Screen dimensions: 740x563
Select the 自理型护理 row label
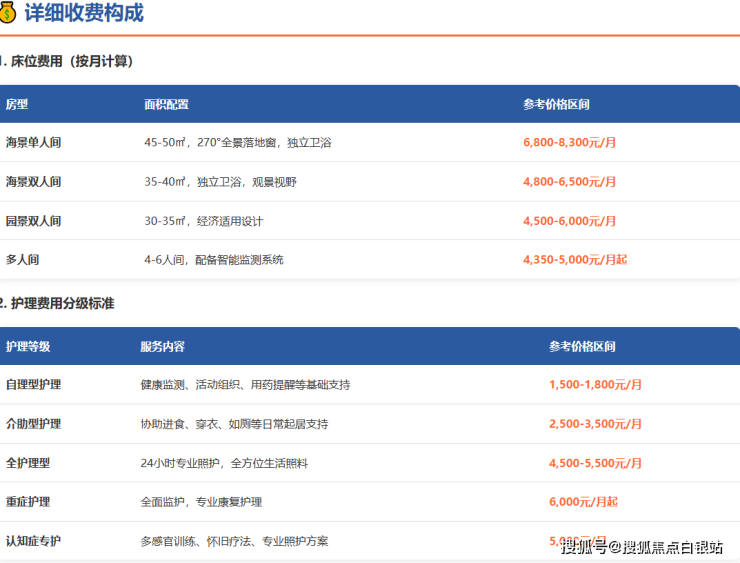(33, 384)
